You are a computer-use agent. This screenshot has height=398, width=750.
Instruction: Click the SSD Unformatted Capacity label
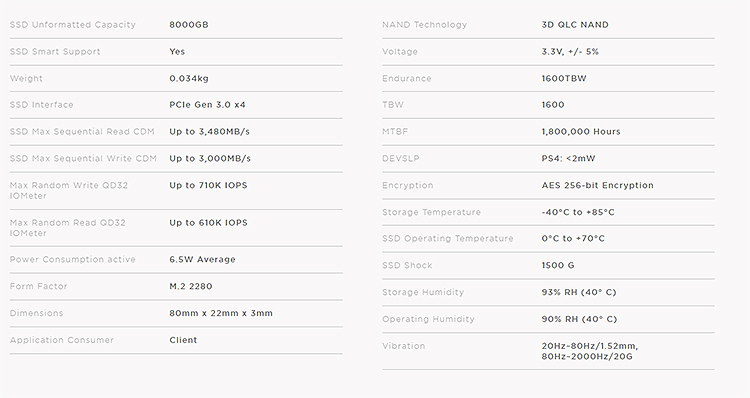tap(73, 25)
